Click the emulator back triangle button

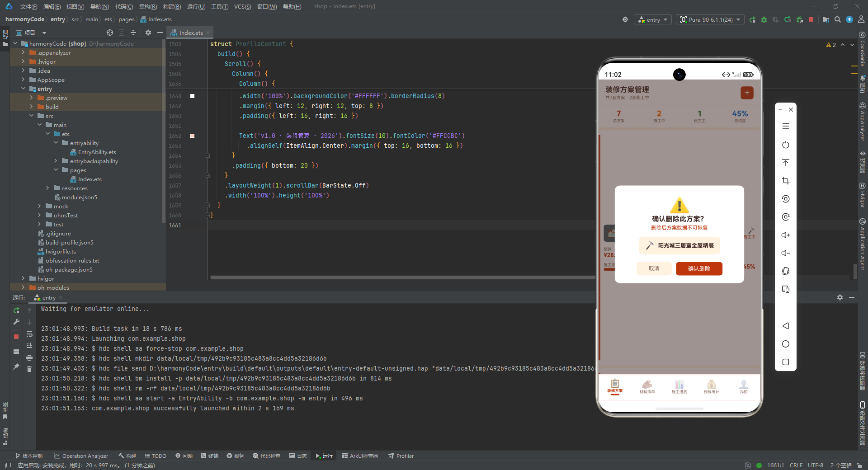786,326
